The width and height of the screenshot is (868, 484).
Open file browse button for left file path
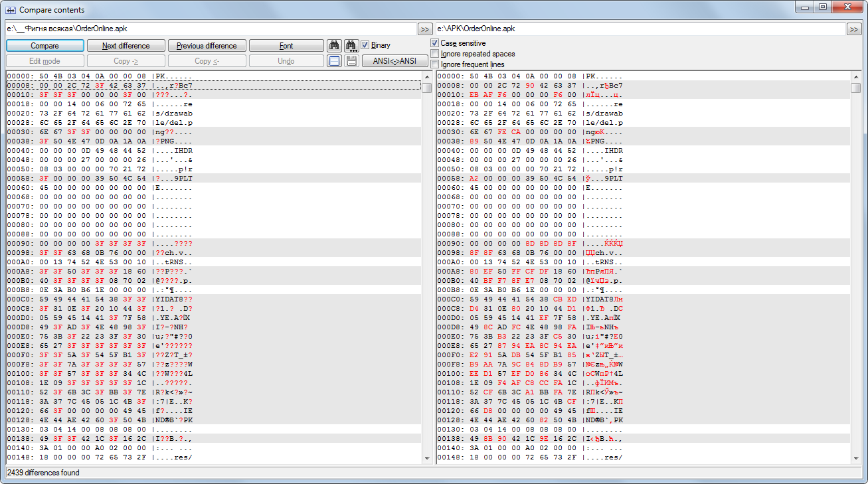[425, 29]
